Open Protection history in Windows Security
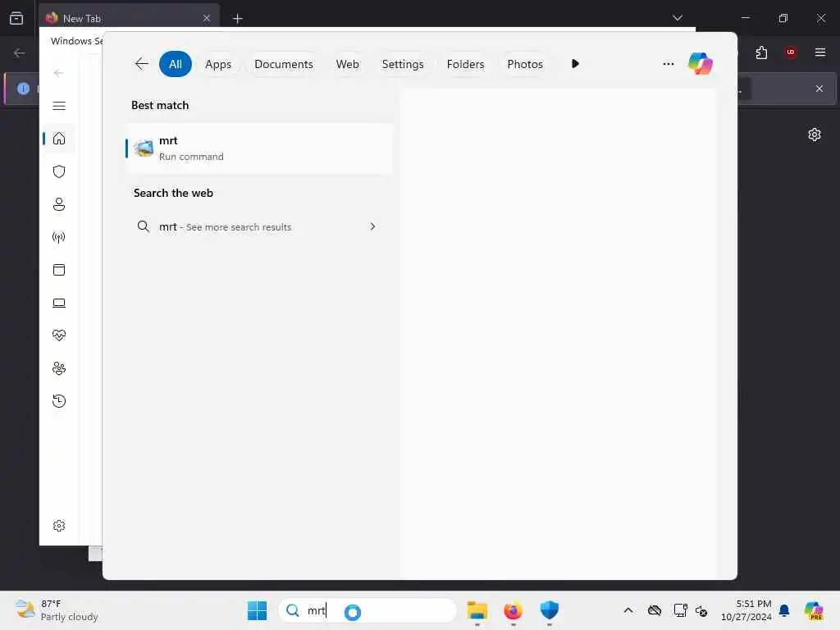 [x=59, y=400]
